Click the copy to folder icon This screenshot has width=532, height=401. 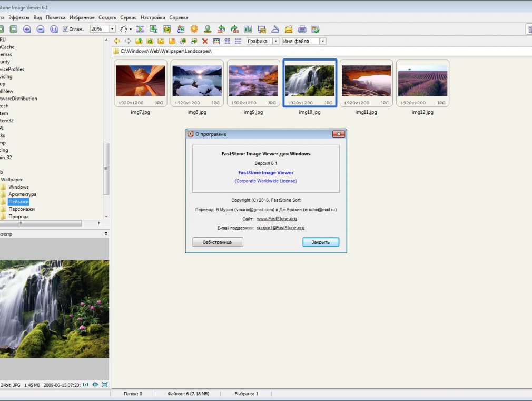[183, 41]
